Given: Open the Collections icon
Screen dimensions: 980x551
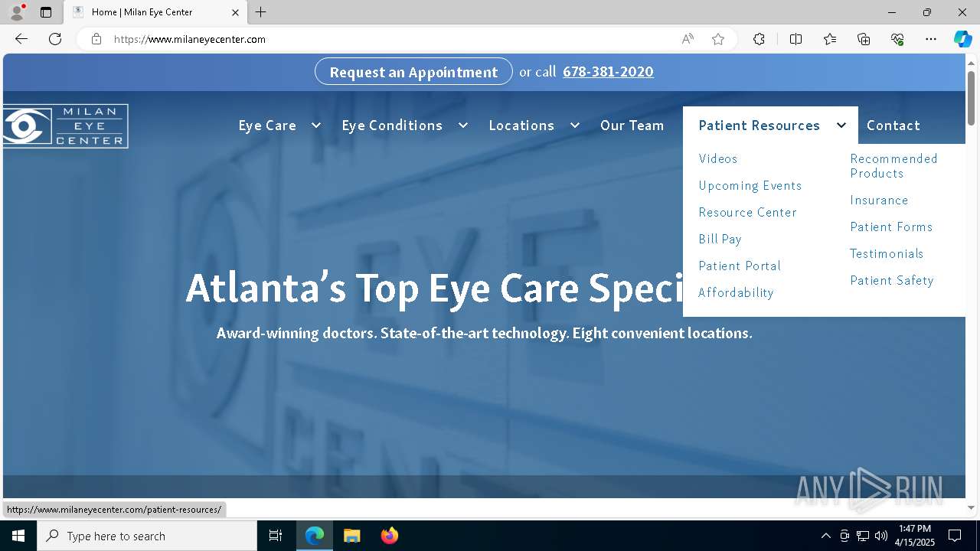Looking at the screenshot, I should click(x=864, y=39).
